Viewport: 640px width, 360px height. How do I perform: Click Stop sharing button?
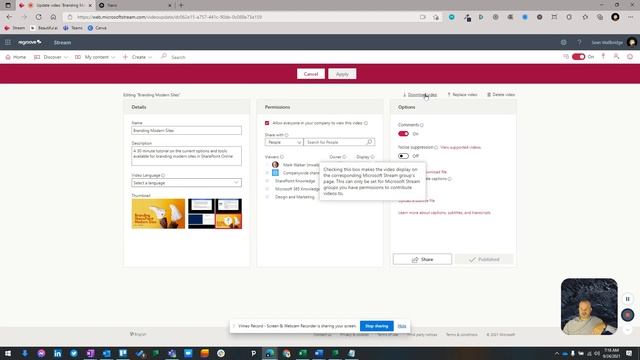(377, 326)
